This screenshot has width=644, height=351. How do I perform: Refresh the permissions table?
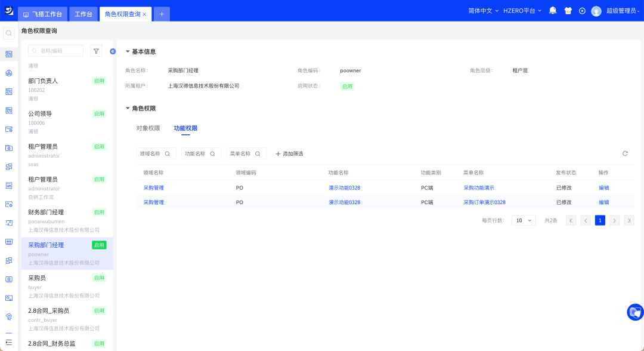(x=625, y=153)
